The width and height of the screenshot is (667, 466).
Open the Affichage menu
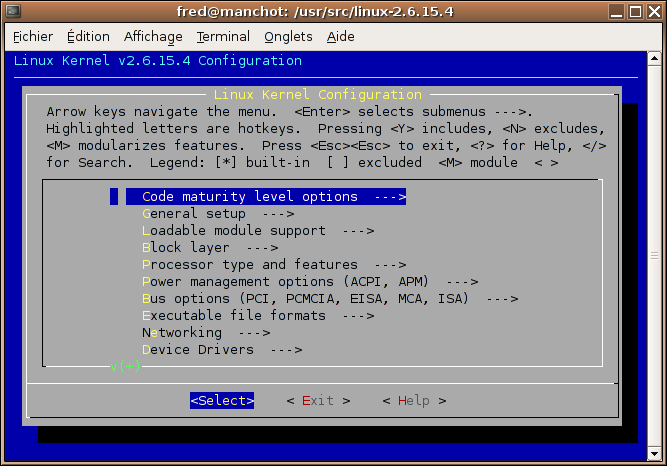pyautogui.click(x=153, y=37)
